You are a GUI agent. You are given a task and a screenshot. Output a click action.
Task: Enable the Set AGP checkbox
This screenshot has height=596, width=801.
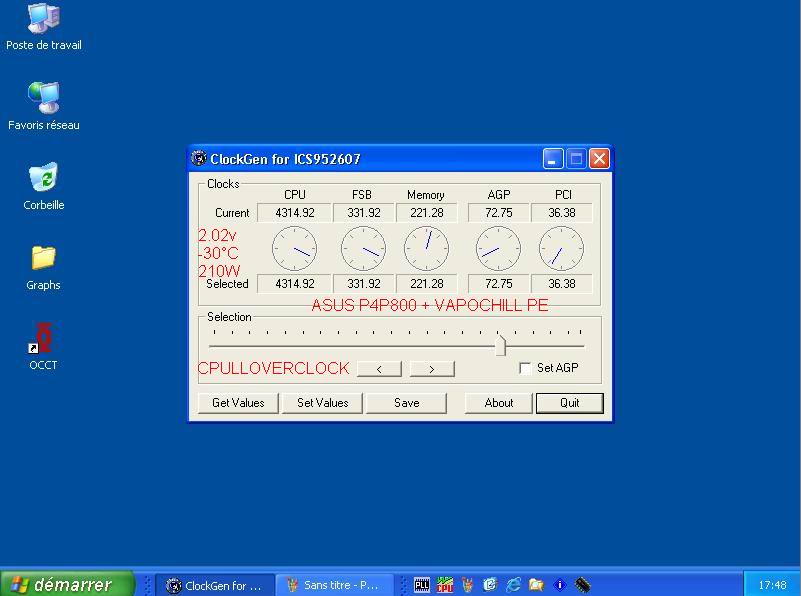click(525, 368)
